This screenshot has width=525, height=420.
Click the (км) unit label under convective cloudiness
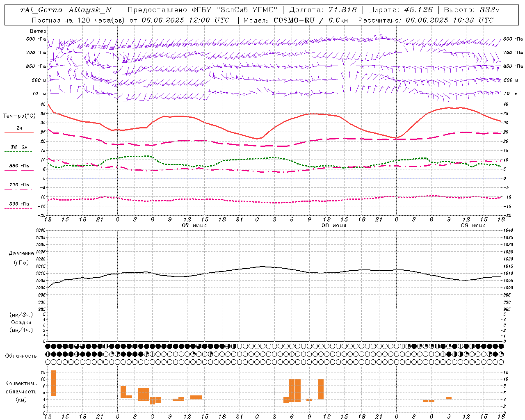click(21, 399)
